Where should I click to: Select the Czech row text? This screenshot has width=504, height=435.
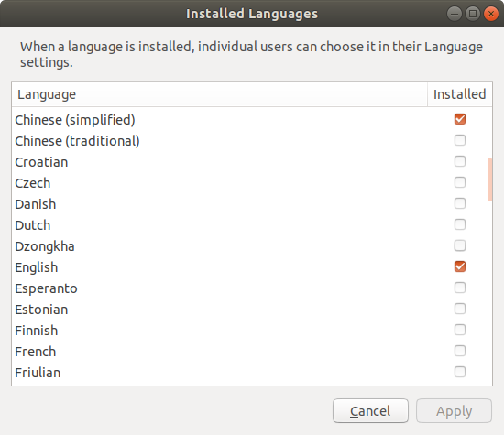coord(33,183)
